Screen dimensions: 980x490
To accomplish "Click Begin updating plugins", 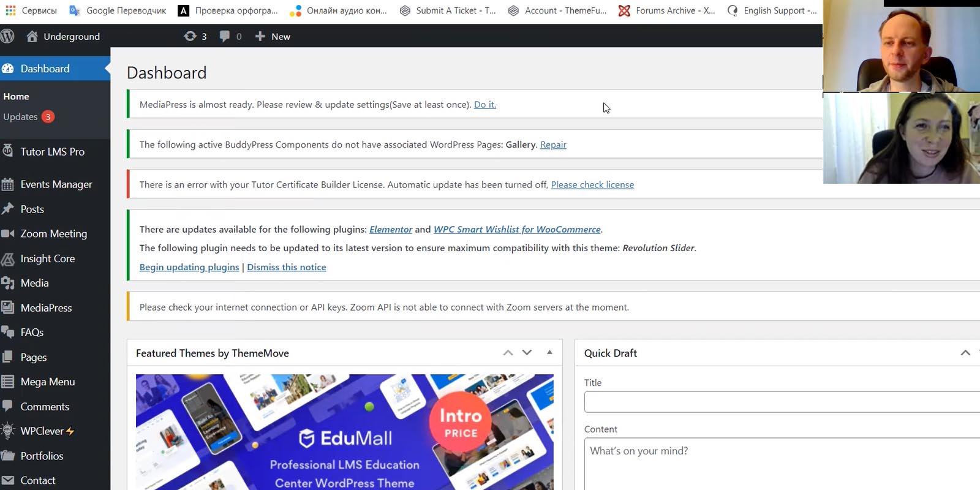I will pyautogui.click(x=189, y=267).
